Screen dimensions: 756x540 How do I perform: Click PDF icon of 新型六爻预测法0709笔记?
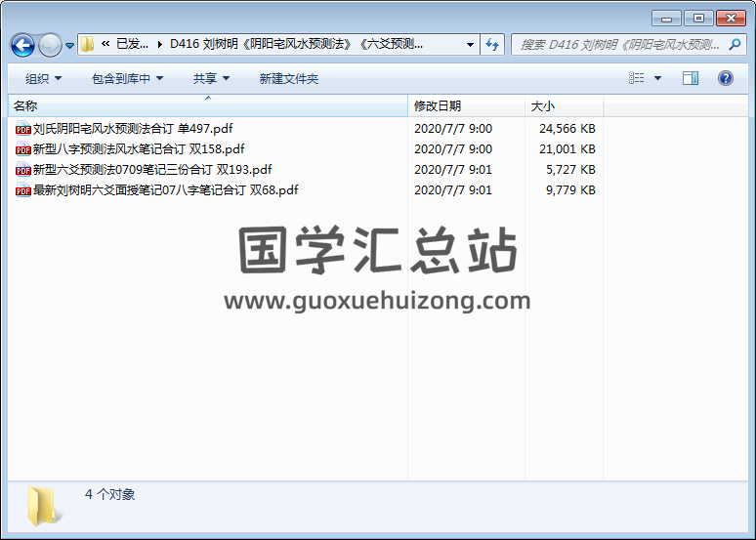pos(23,170)
